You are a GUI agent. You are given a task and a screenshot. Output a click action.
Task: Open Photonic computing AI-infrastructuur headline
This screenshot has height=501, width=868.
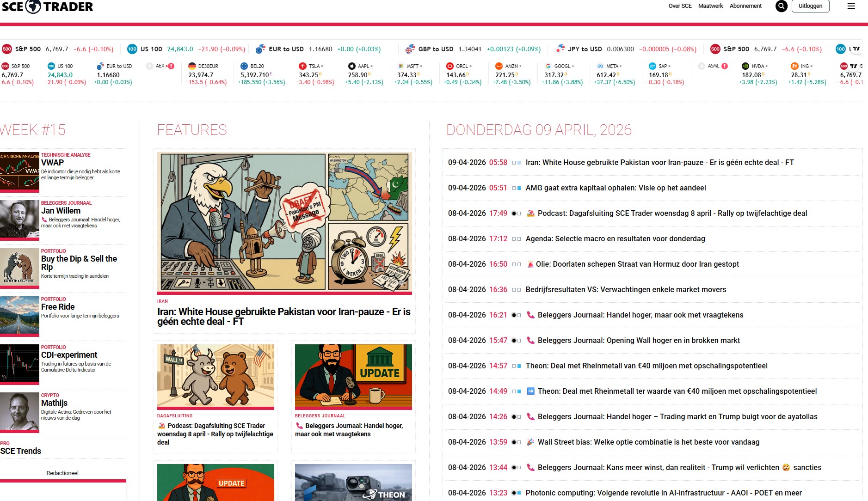coord(664,493)
